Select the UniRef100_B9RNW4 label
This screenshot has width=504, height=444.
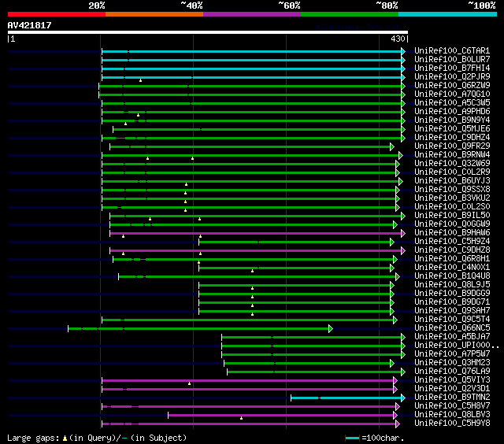(x=452, y=155)
